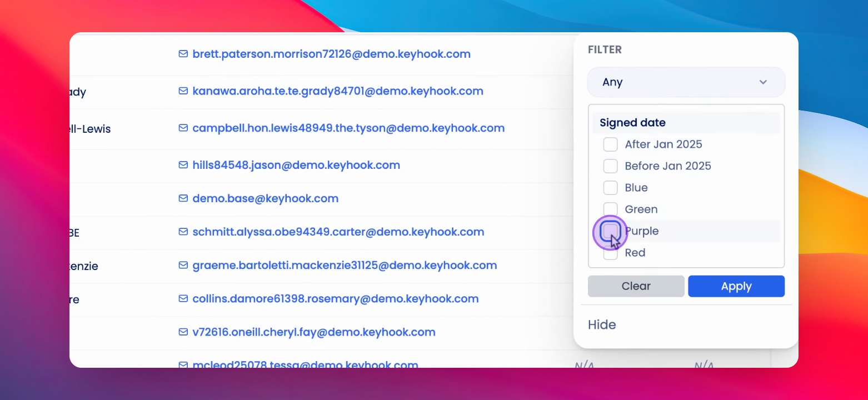Open schmitt.alyssa.obe94349.carter email link
868x400 pixels.
[x=338, y=232]
